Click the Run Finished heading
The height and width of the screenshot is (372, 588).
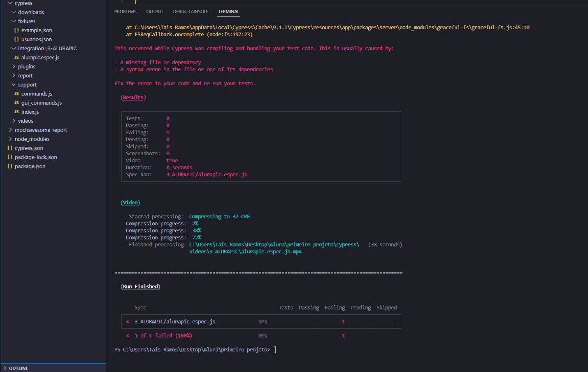click(140, 287)
